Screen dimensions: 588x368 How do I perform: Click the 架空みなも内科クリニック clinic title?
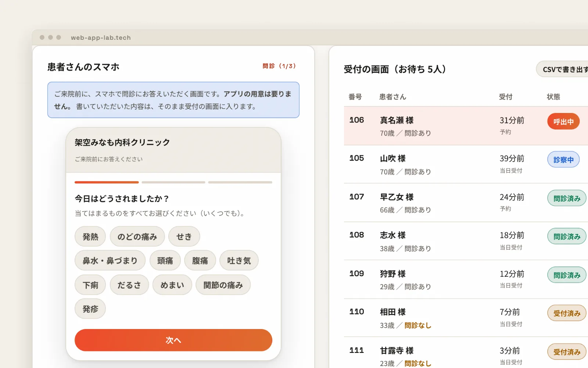[x=122, y=142]
